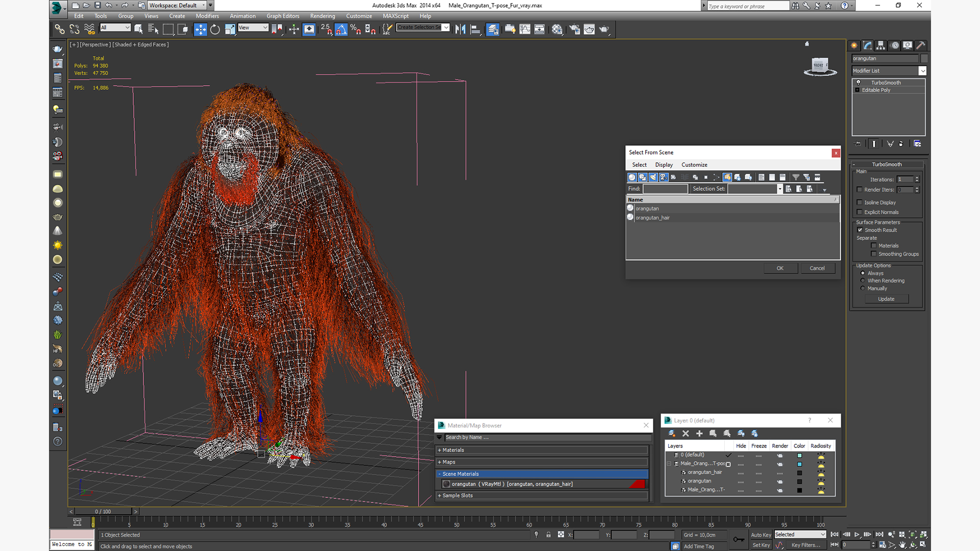Switch to the Create command panel
Screen dimensions: 980x551
(854, 45)
